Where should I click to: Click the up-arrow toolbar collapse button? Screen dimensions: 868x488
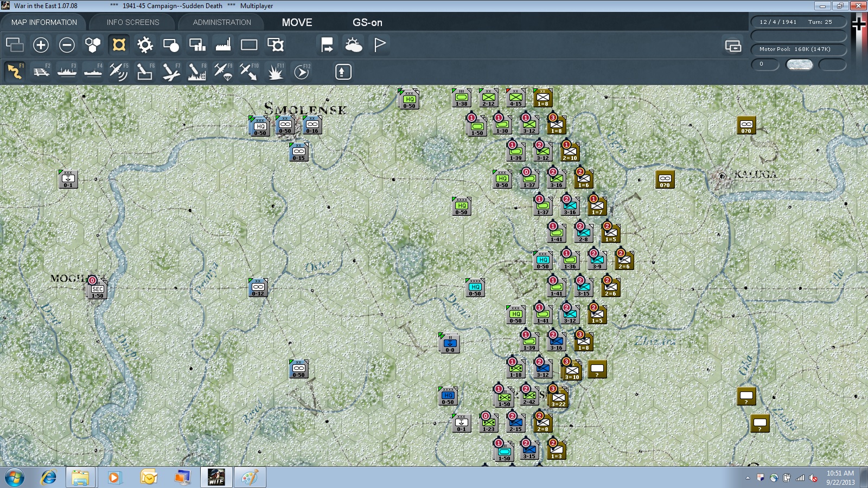343,72
